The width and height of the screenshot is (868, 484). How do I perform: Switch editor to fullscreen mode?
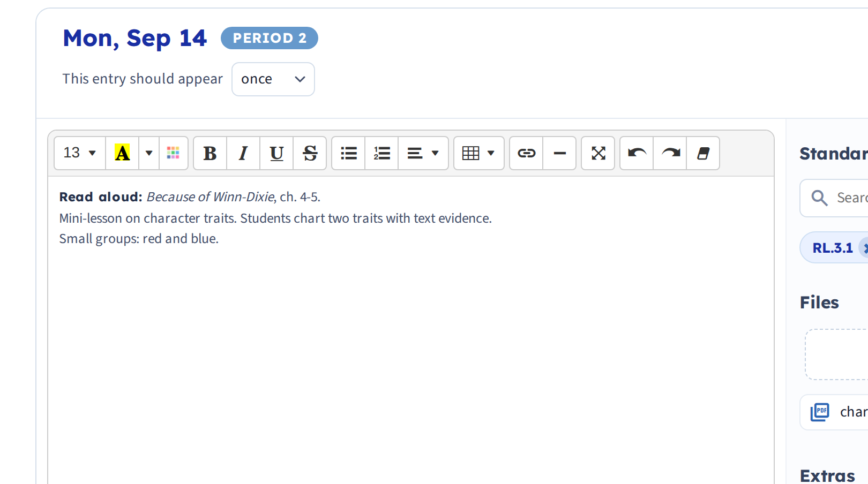[x=598, y=153]
